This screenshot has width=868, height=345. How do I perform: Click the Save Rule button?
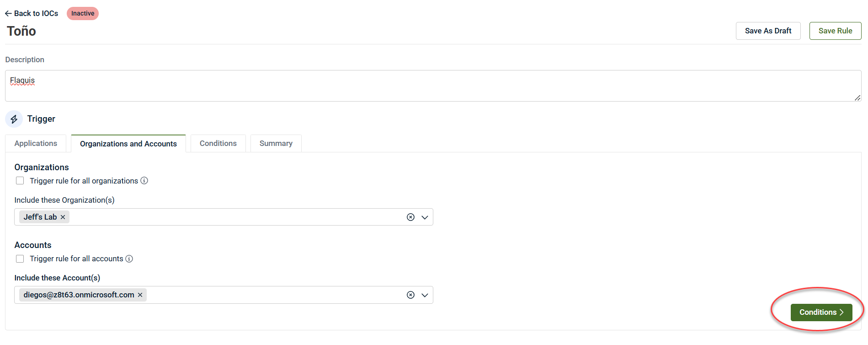point(835,31)
